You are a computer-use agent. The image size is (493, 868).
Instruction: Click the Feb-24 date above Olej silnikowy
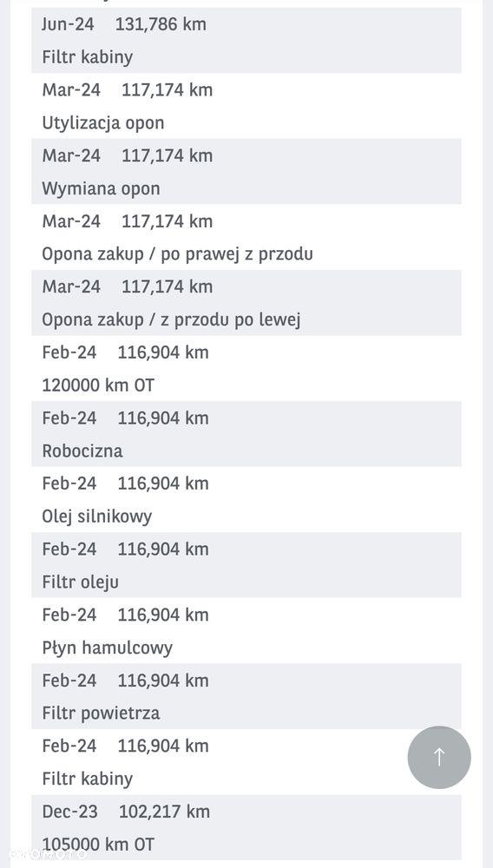69,483
